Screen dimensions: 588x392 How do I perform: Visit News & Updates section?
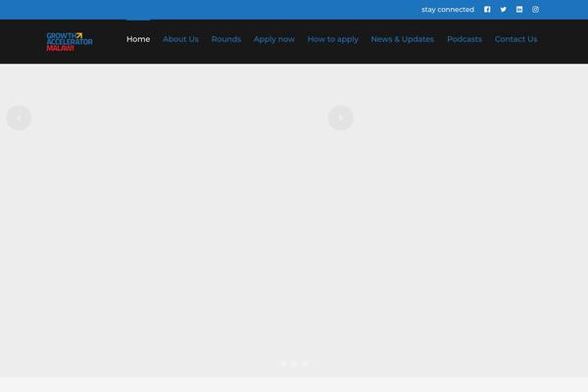[403, 39]
